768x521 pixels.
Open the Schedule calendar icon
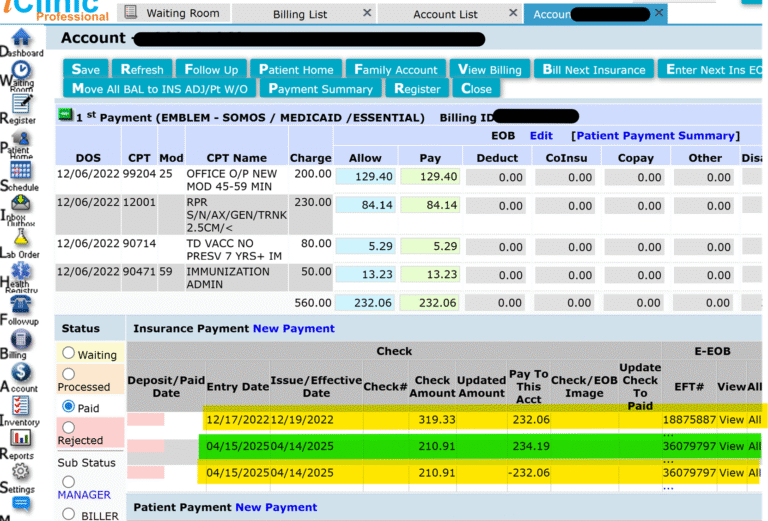pos(19,171)
